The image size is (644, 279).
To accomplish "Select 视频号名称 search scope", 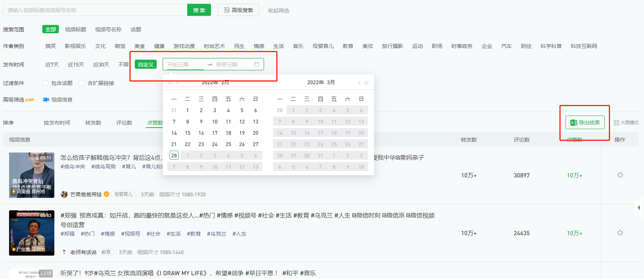I will pos(108,29).
